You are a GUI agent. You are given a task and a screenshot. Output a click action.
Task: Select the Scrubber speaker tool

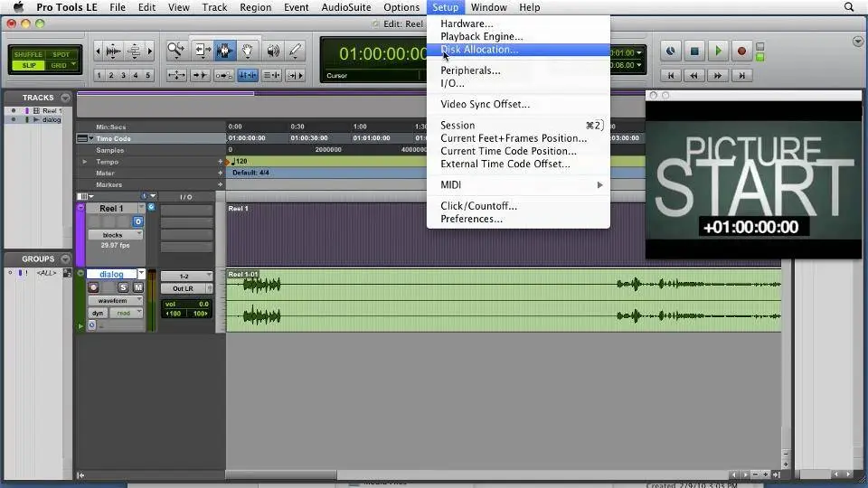(272, 51)
